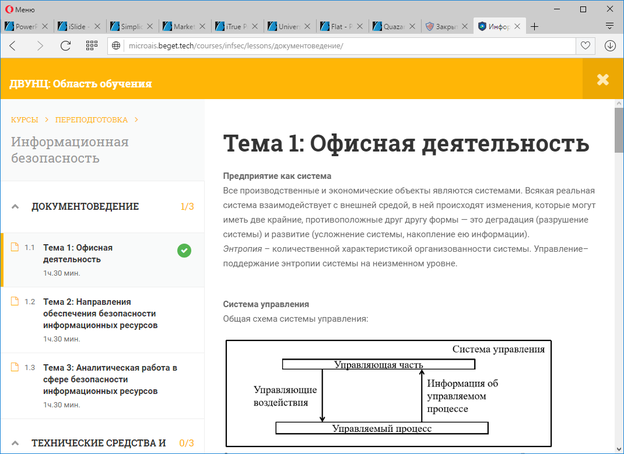Click the 1/3 progress counter
Screen dimensions: 624x454
(187, 207)
